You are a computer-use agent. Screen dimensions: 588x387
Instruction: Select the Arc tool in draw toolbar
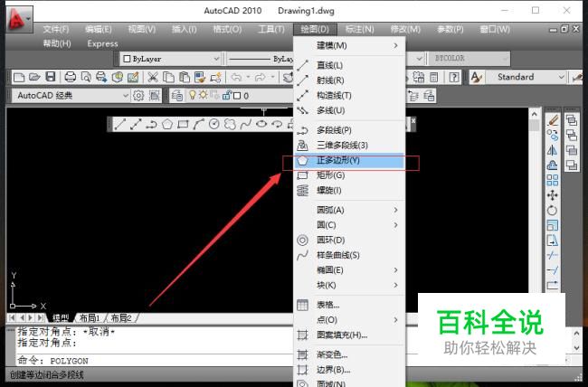point(198,124)
